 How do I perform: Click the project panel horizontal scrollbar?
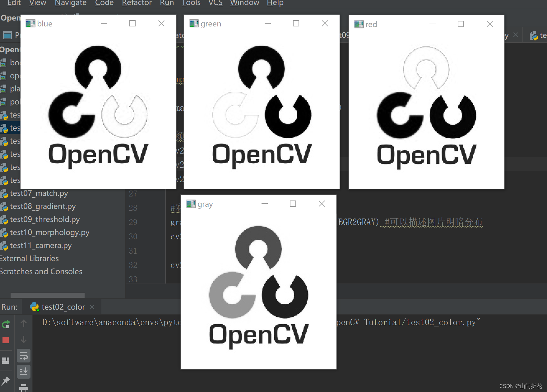click(x=47, y=295)
